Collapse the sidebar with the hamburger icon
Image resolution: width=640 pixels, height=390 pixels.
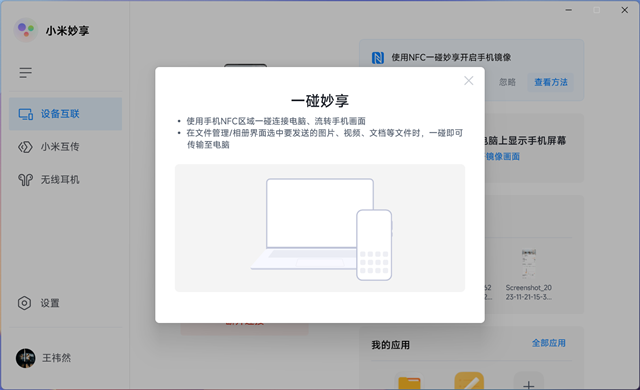point(25,73)
